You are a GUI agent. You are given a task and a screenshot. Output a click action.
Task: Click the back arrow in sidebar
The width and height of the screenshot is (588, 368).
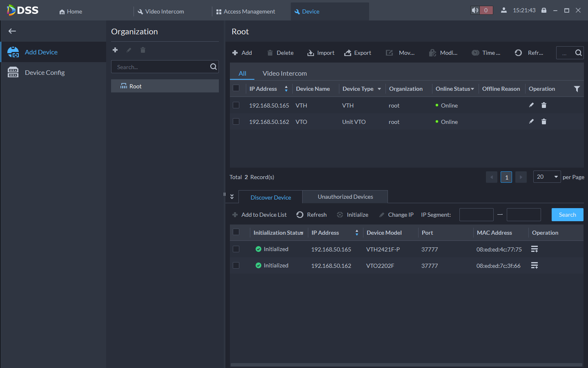(12, 31)
